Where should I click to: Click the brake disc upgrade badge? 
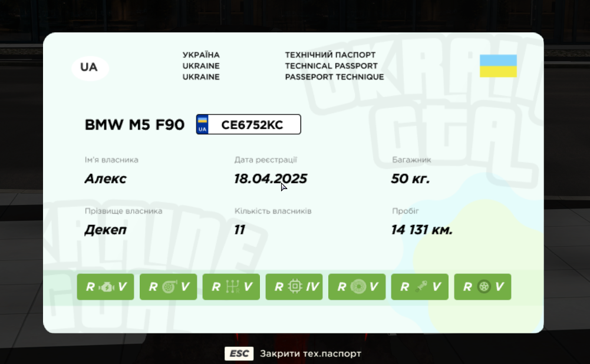point(357,287)
